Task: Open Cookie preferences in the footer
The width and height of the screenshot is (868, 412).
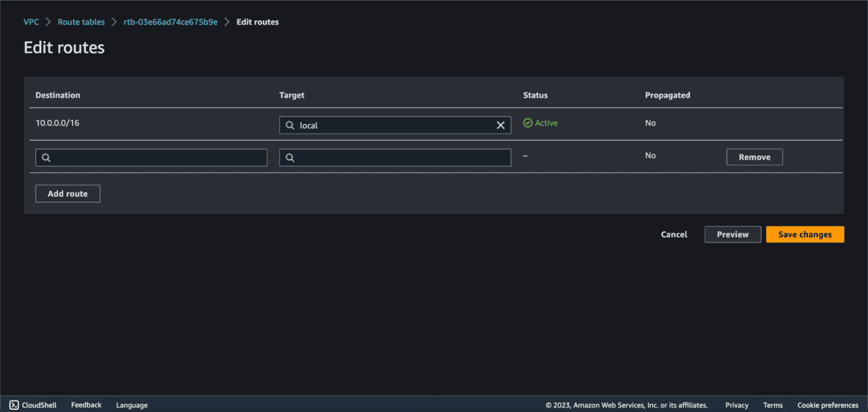Action: [827, 405]
